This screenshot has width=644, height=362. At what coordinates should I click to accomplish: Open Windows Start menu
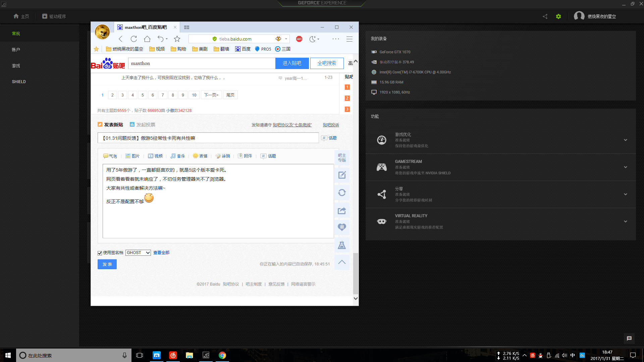(x=8, y=355)
